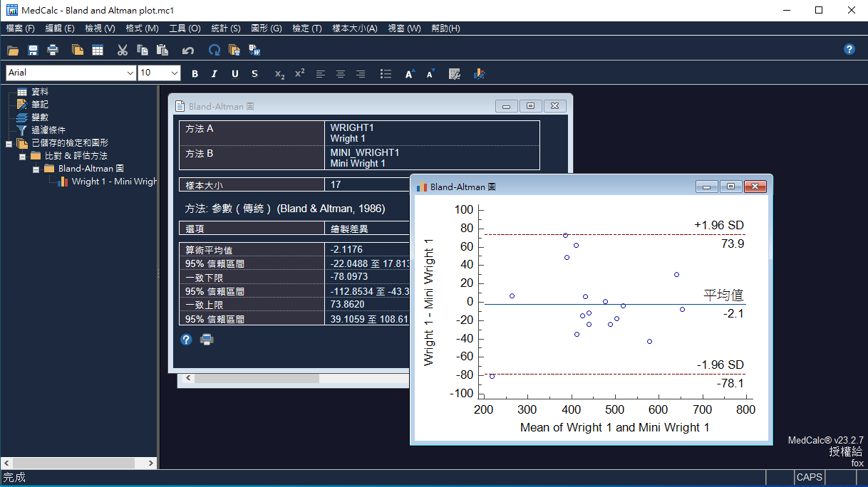Undo the last action
Image resolution: width=868 pixels, height=487 pixels.
tap(188, 50)
